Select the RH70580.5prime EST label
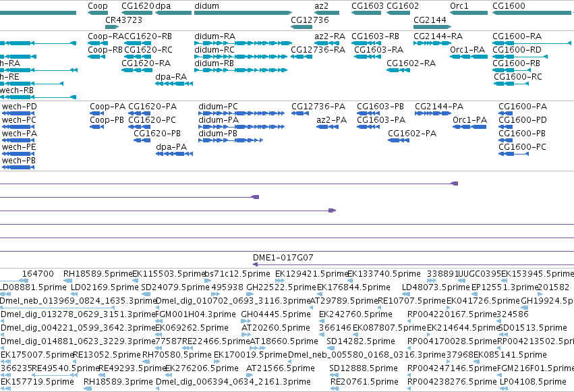The image size is (574, 392). (x=177, y=355)
